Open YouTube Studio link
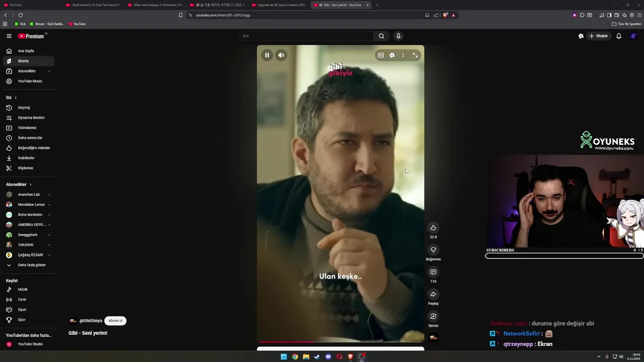The image size is (644, 362). tap(29, 344)
